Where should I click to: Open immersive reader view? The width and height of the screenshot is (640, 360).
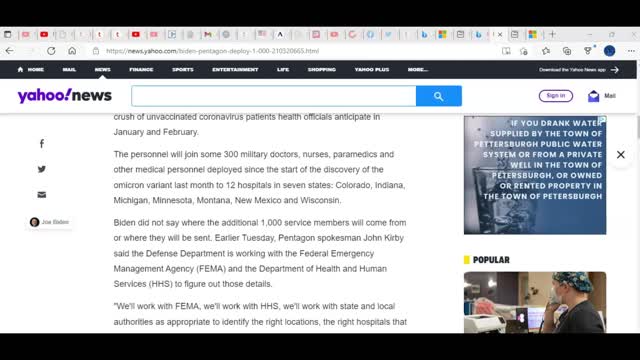pos(506,51)
